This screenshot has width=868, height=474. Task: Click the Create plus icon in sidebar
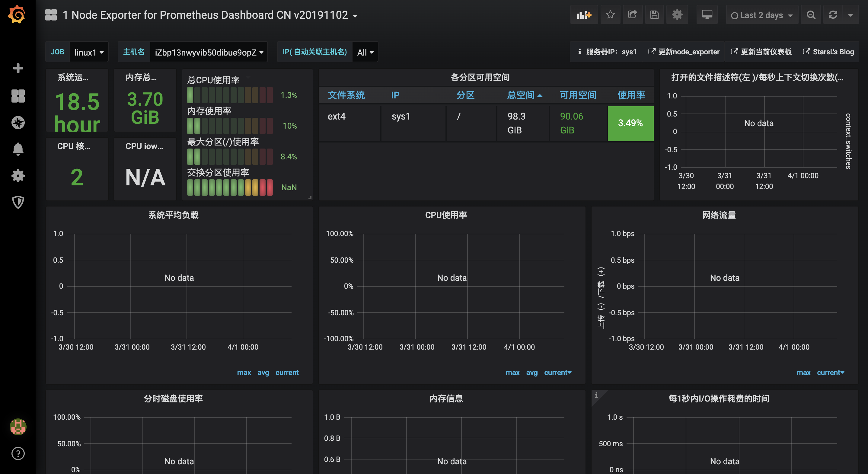point(18,68)
